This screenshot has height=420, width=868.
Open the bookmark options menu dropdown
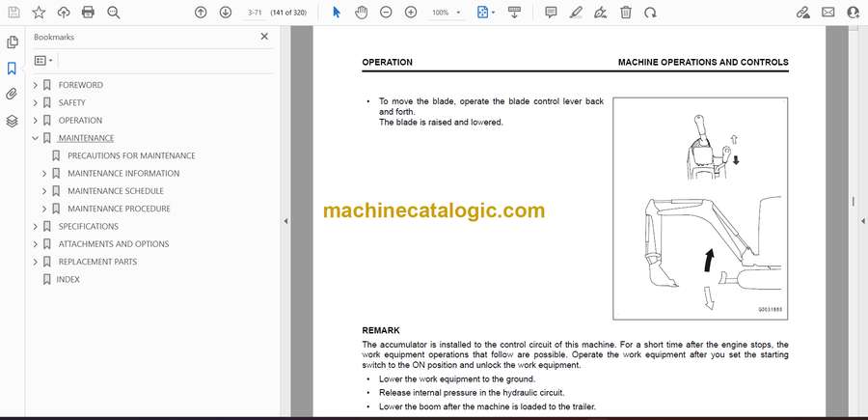click(x=43, y=61)
